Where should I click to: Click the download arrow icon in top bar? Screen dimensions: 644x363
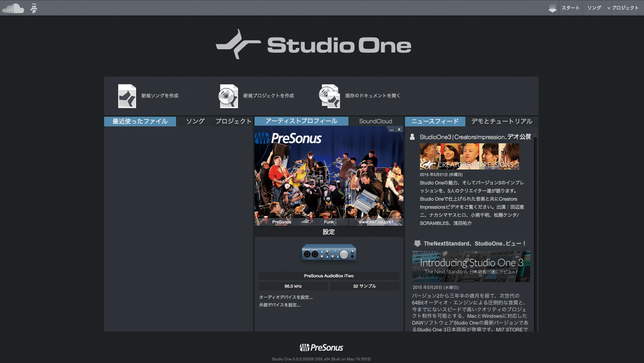point(552,8)
